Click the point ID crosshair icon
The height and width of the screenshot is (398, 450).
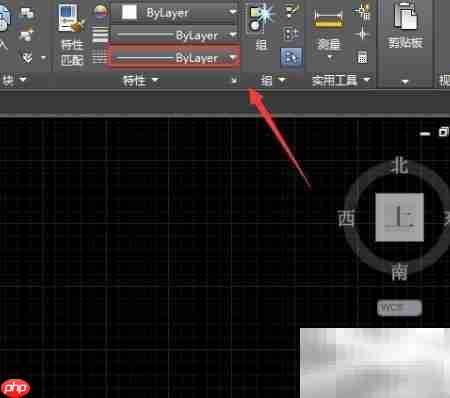click(x=362, y=34)
